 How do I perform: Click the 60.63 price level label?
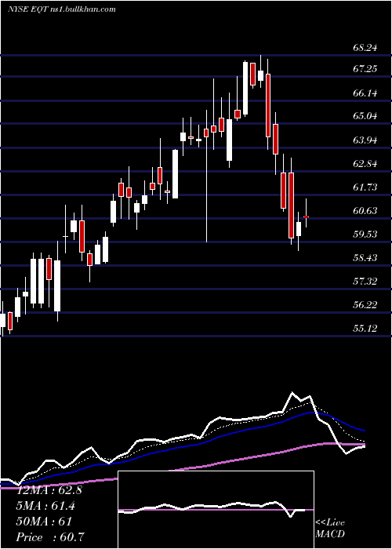(365, 211)
